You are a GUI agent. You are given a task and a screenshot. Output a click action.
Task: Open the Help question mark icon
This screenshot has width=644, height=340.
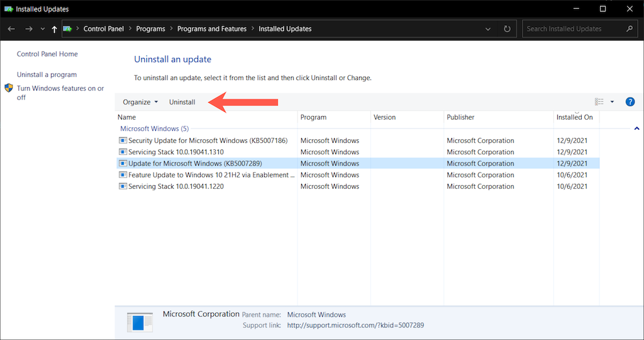coord(630,102)
